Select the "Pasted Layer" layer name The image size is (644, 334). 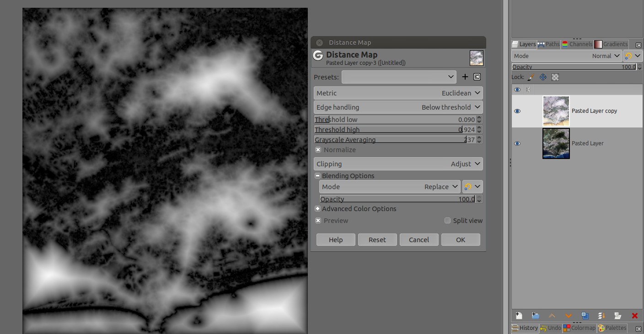point(588,143)
